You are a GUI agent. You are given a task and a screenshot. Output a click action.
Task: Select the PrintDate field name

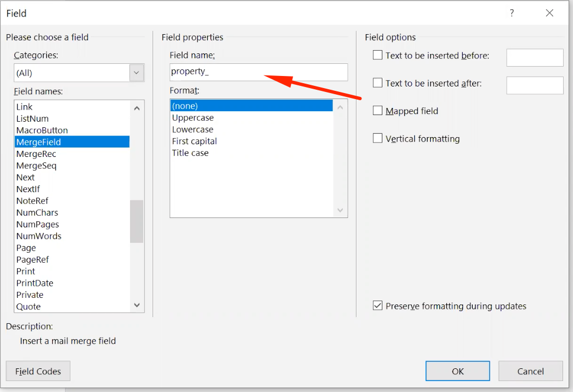[72, 283]
